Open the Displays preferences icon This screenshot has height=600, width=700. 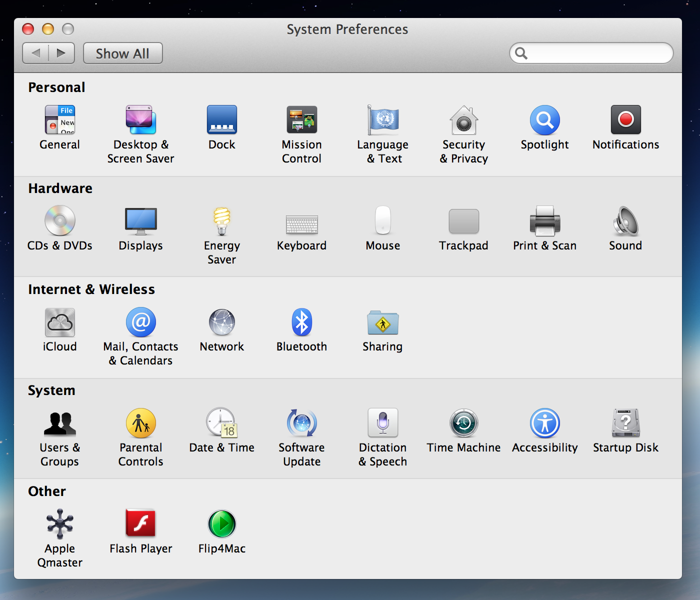click(x=141, y=221)
